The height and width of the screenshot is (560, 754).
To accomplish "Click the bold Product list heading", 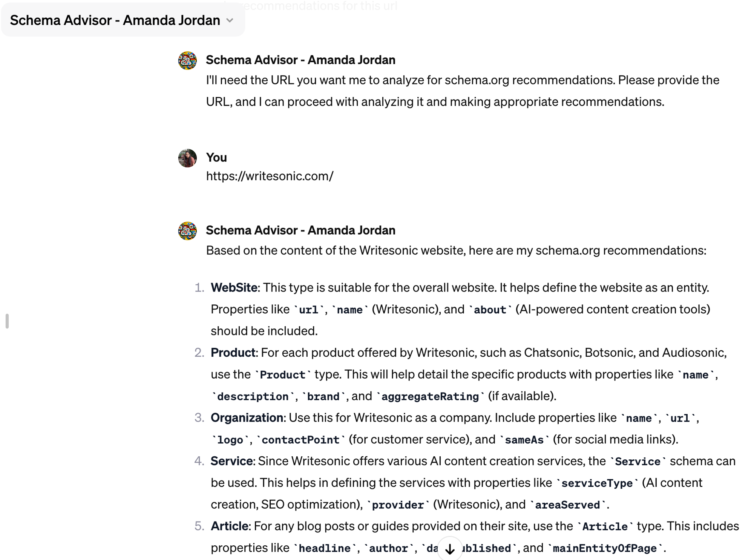I will tap(233, 353).
